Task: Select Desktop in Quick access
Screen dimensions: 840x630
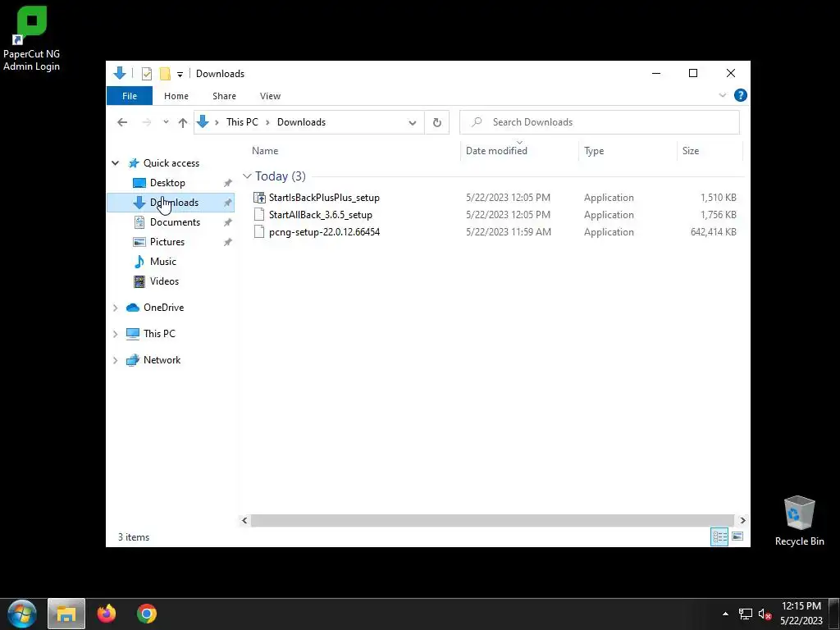Action: coord(167,183)
